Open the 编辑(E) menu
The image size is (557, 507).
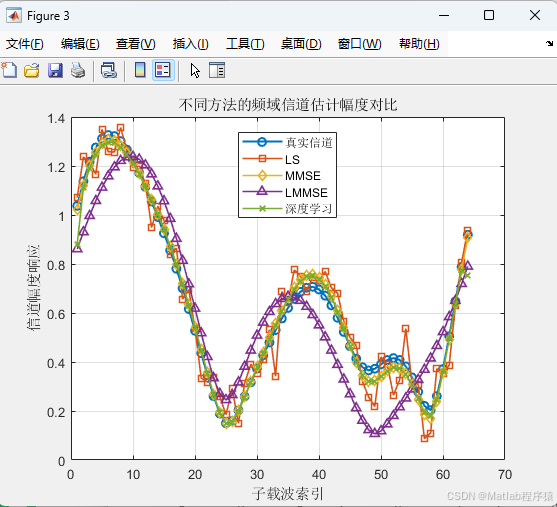tap(80, 44)
